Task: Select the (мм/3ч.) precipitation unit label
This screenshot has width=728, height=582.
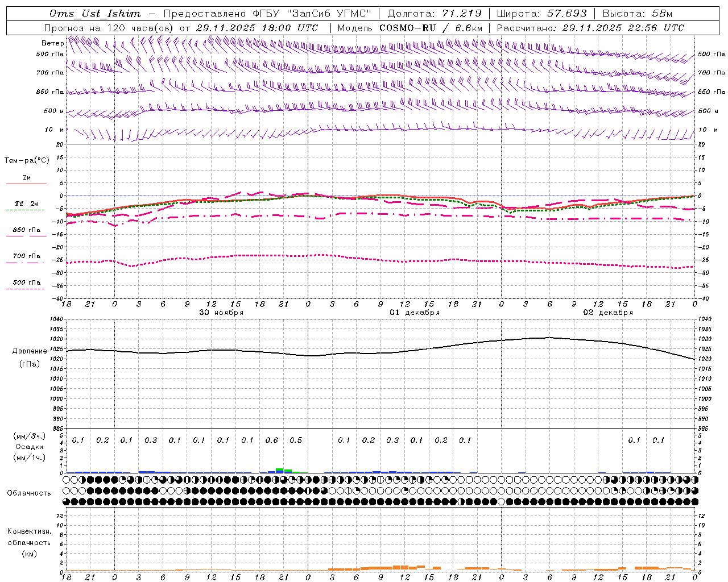Action: coord(29,436)
